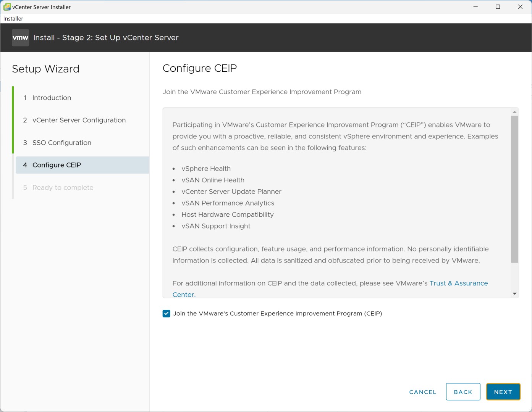Maximize the installer window

498,7
